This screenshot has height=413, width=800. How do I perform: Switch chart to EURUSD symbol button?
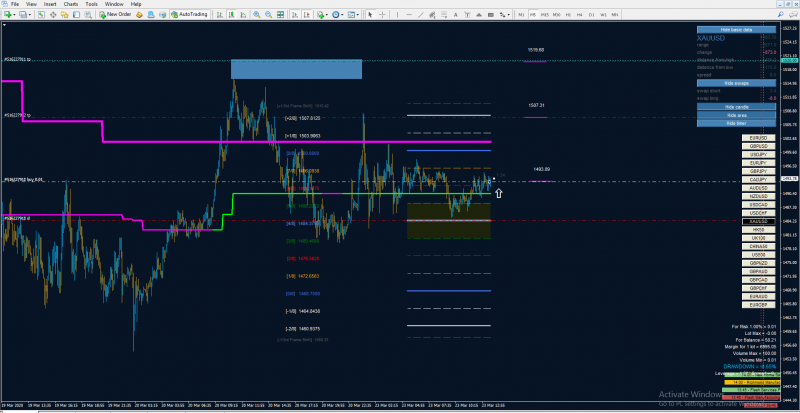(x=758, y=138)
